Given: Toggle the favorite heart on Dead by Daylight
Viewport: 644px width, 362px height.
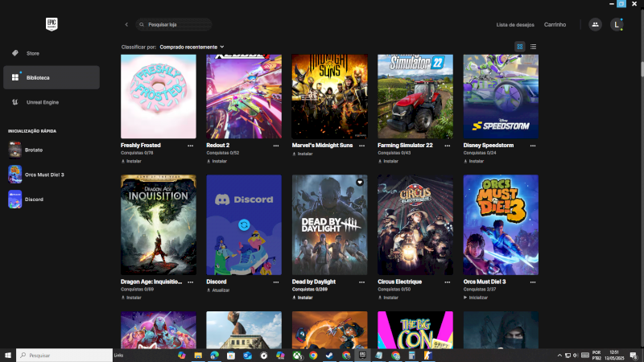Looking at the screenshot, I should click(x=360, y=183).
